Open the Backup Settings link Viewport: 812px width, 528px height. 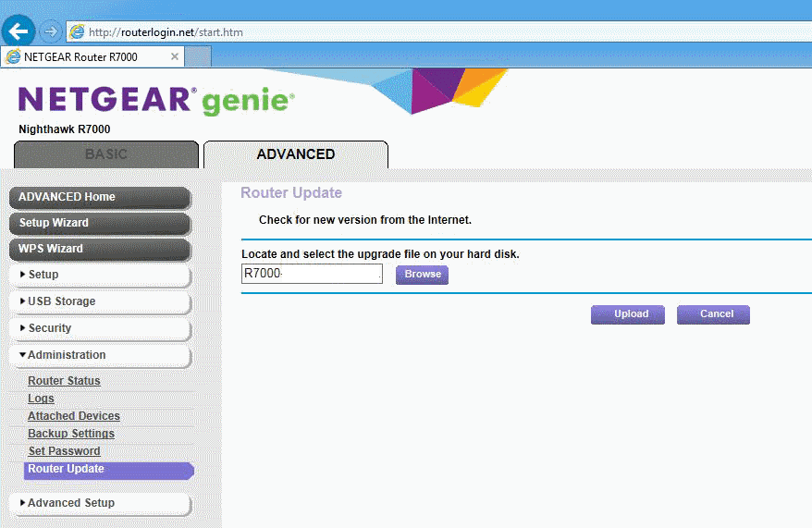tap(71, 434)
